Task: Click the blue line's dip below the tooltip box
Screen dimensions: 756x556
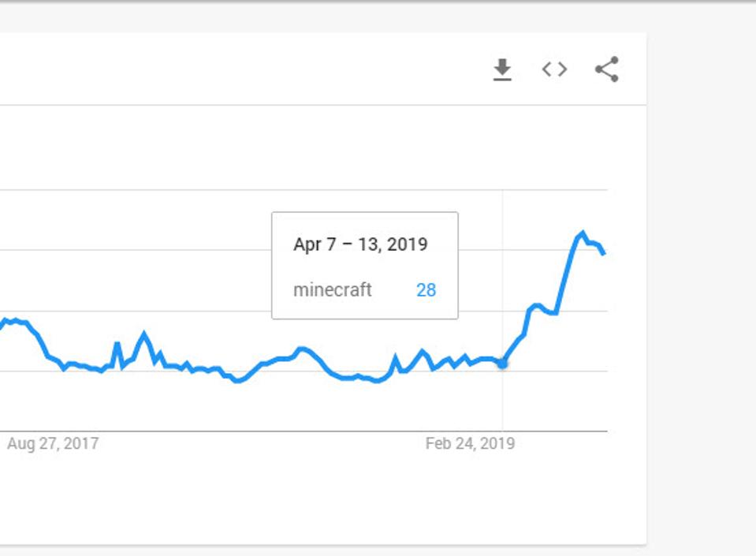Action: tap(378, 380)
